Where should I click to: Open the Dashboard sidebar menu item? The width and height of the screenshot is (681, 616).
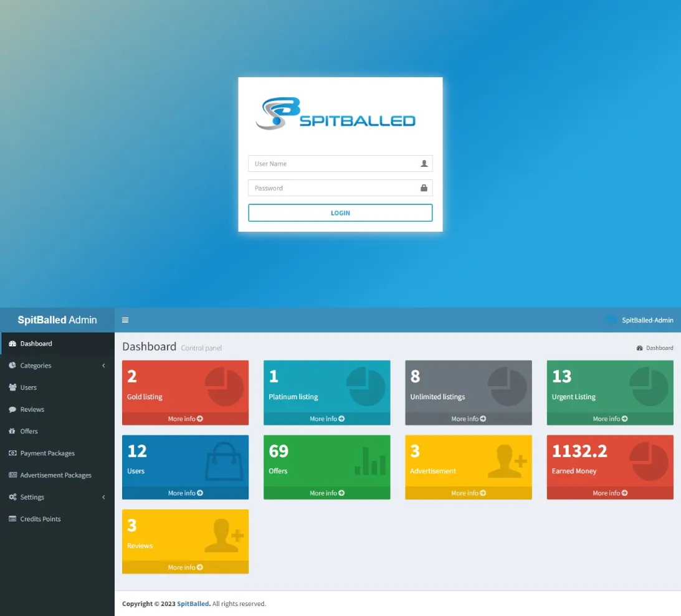point(57,343)
